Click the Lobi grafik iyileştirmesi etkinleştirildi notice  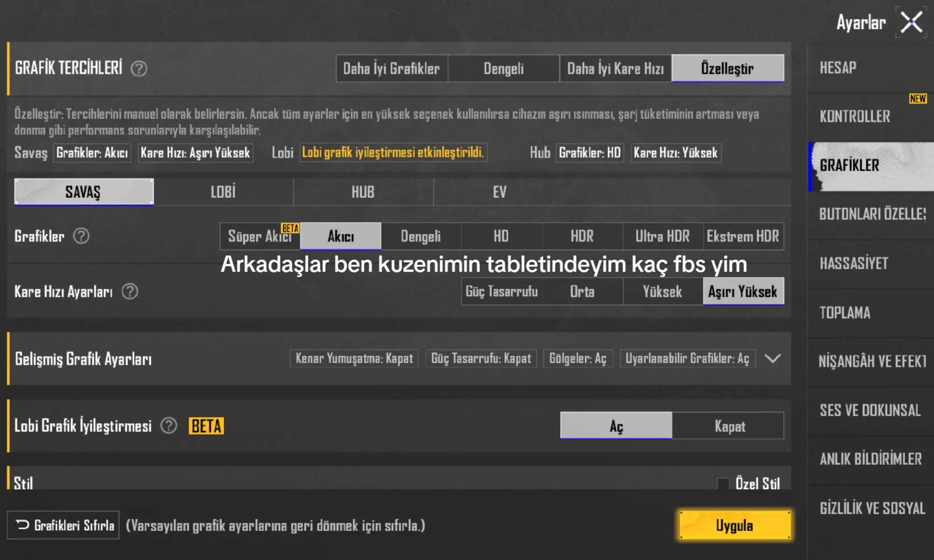tap(393, 153)
